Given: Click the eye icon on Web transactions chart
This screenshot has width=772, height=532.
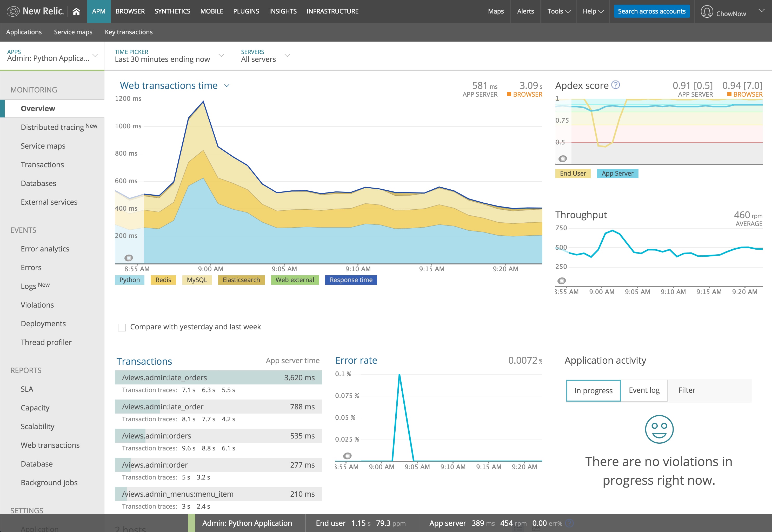Looking at the screenshot, I should point(129,258).
